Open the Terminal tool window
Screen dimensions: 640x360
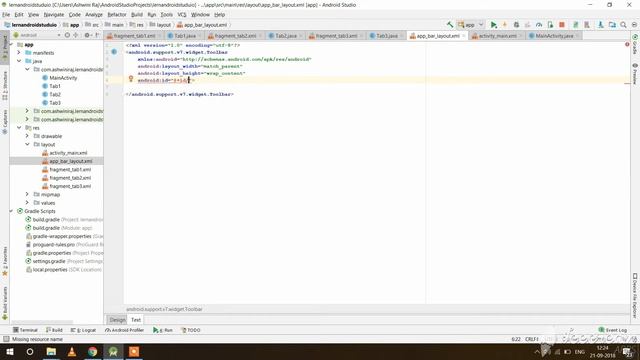[x=25, y=330]
